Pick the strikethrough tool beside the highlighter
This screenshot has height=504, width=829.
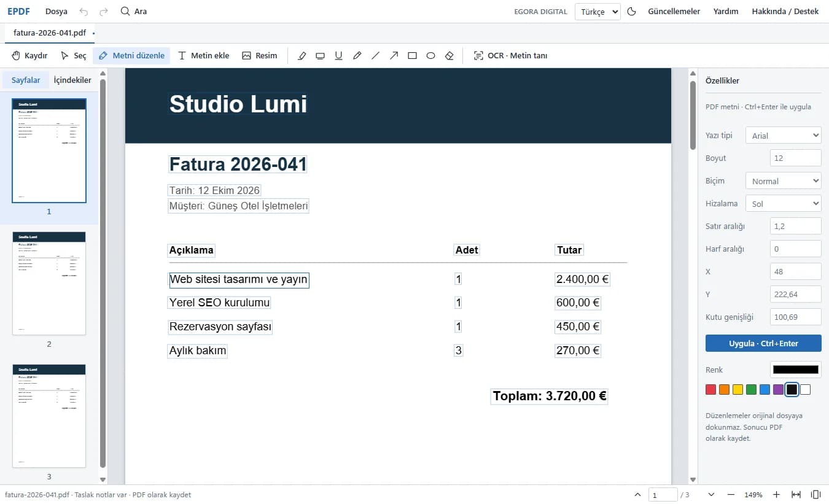click(x=320, y=56)
